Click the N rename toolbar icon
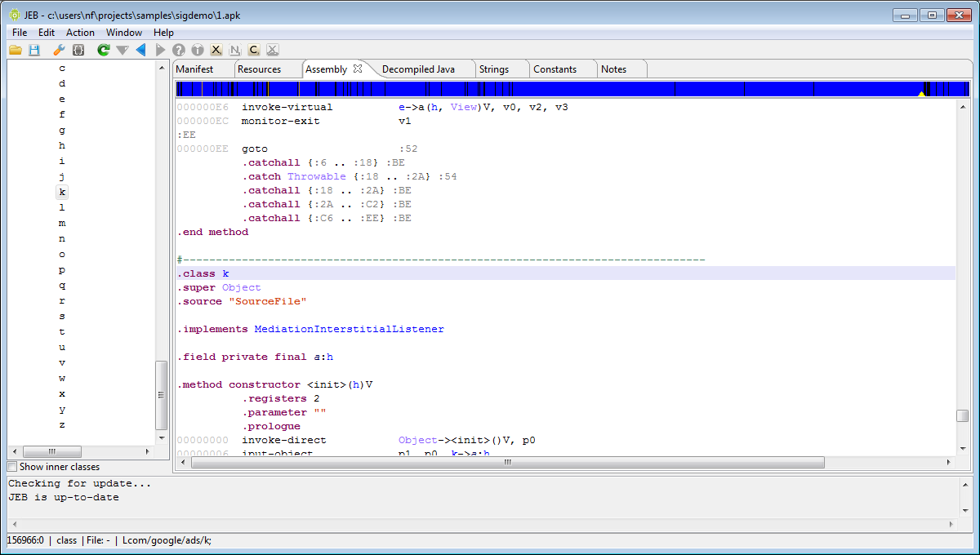 (x=235, y=50)
